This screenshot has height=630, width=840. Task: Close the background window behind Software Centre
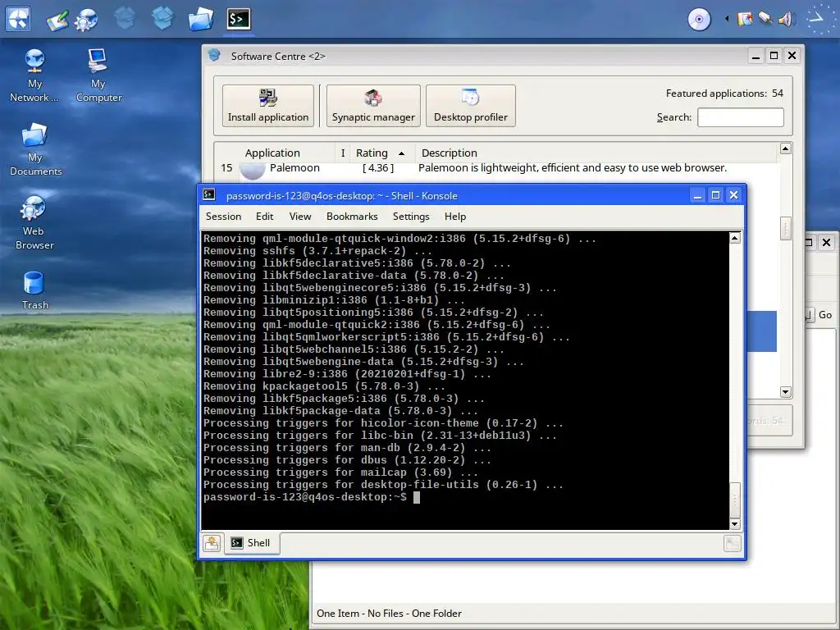click(826, 243)
